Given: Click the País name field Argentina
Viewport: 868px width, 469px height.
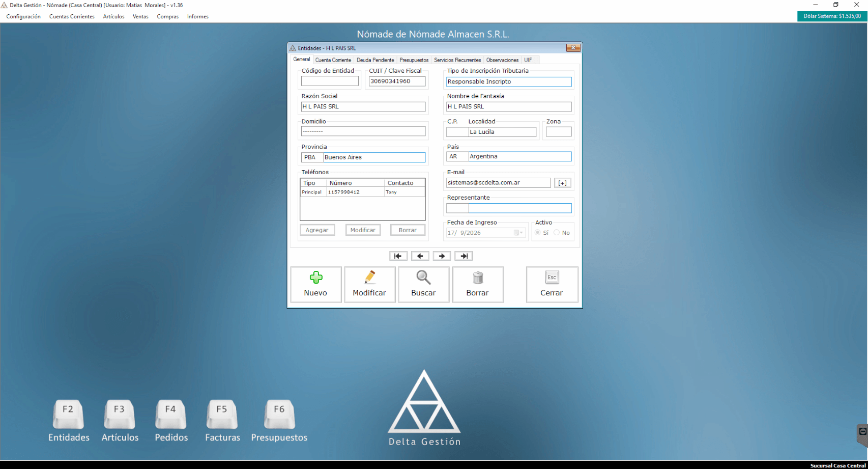Looking at the screenshot, I should click(520, 156).
